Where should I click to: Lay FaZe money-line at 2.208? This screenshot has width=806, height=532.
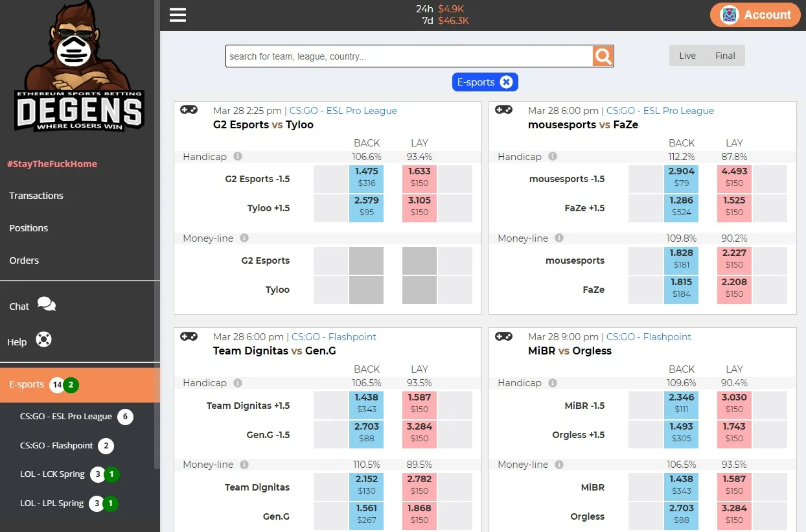click(734, 290)
